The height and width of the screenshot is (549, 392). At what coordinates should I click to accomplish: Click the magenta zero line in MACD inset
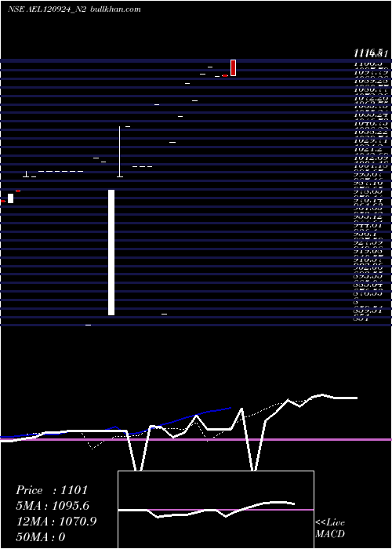(x=216, y=510)
